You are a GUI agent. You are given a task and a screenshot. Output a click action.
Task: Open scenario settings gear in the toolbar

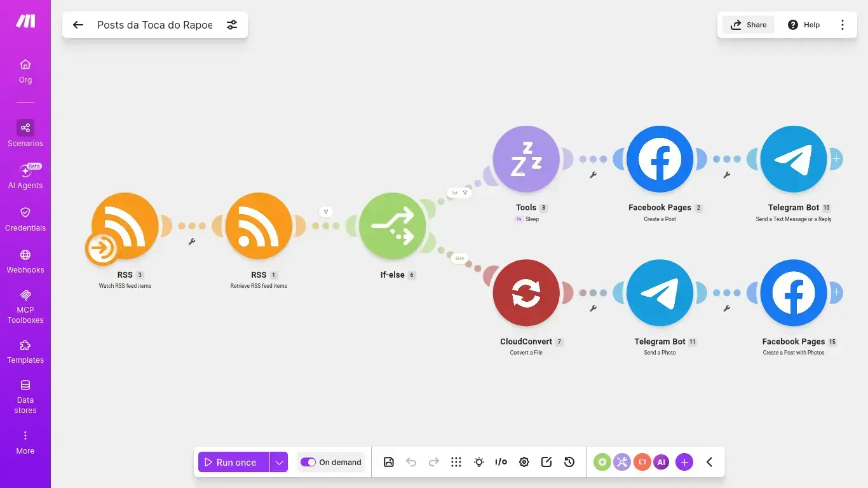(x=524, y=462)
